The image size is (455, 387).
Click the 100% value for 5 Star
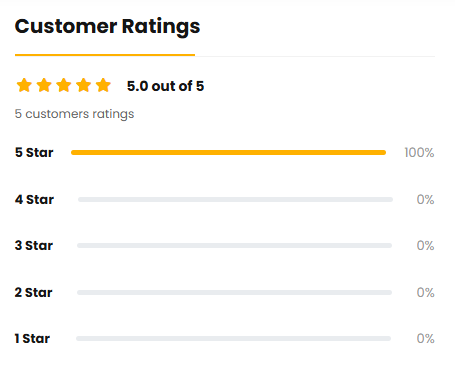coord(419,153)
